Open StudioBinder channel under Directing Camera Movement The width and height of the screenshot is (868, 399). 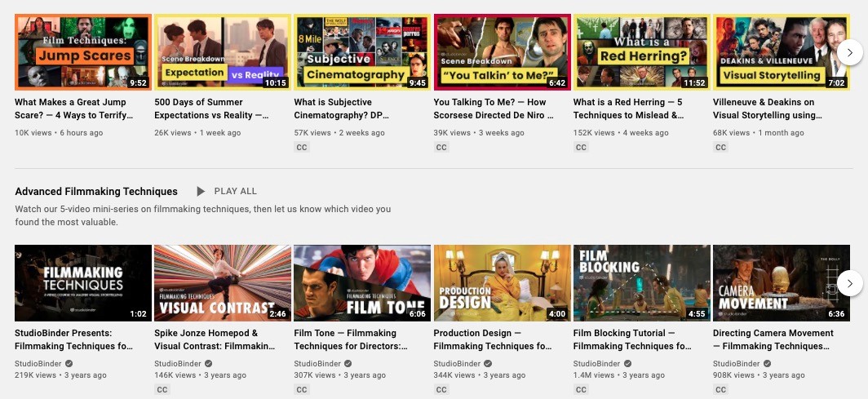(736, 364)
